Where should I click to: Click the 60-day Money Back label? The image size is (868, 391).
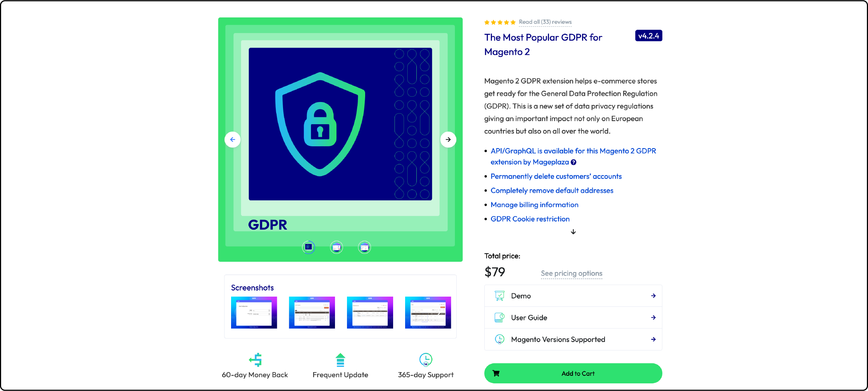(255, 375)
